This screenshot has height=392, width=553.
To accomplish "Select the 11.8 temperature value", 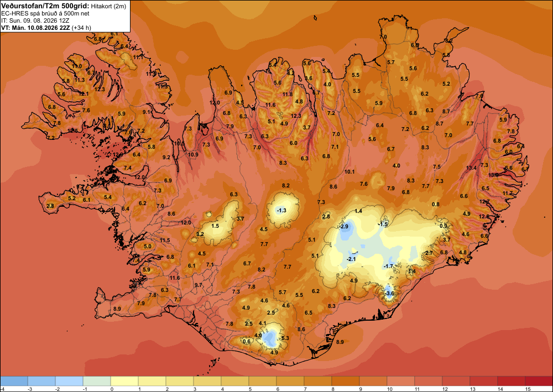I will pyautogui.click(x=288, y=94).
